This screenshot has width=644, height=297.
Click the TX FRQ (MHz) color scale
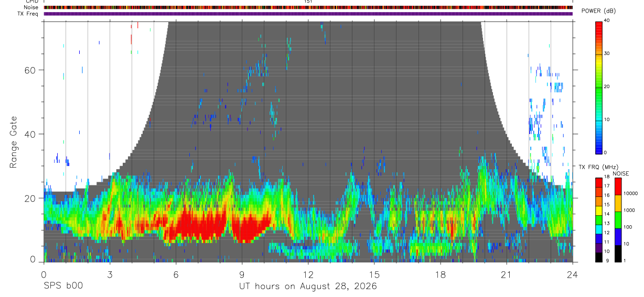[599, 220]
